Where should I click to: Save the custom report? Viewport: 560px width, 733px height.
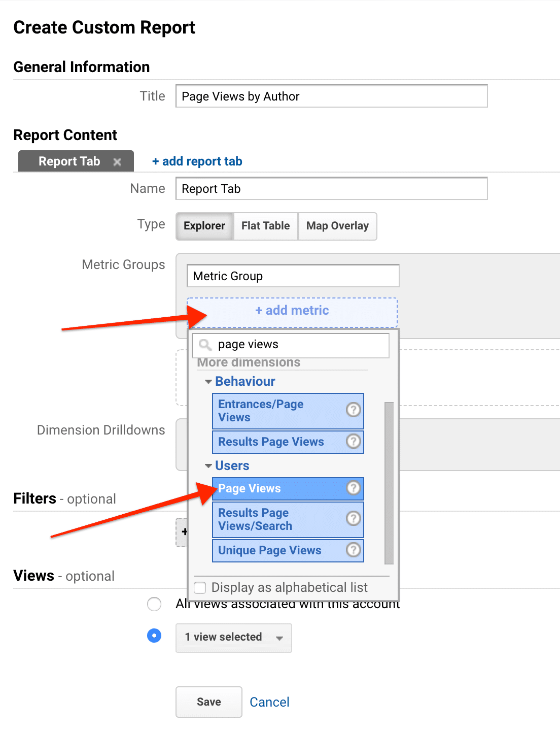[208, 702]
